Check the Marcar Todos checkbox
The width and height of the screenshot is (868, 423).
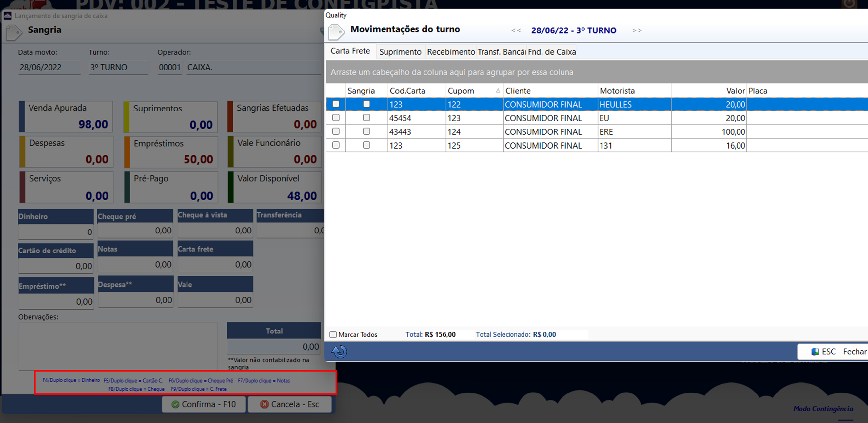coord(333,334)
